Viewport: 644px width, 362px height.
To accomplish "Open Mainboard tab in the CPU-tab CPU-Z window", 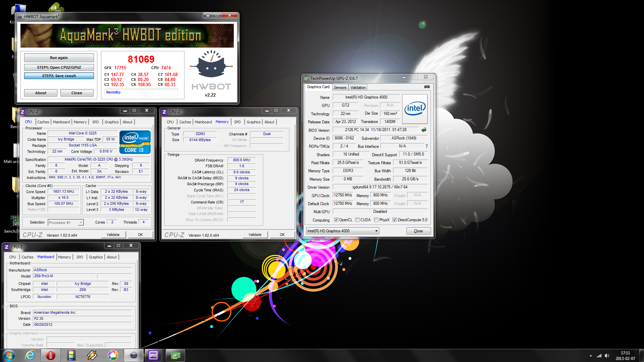I will (61, 122).
